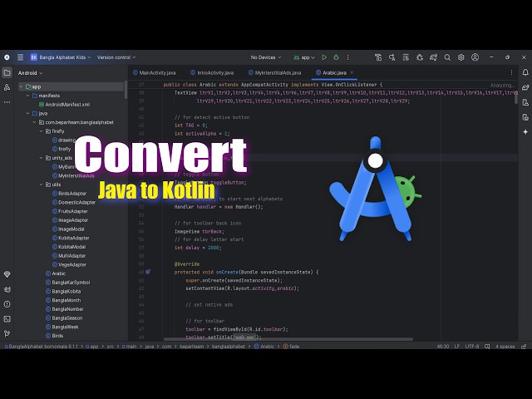Click the UTF-8 encoding status entry
Screen dimensions: 532x399
(472, 347)
